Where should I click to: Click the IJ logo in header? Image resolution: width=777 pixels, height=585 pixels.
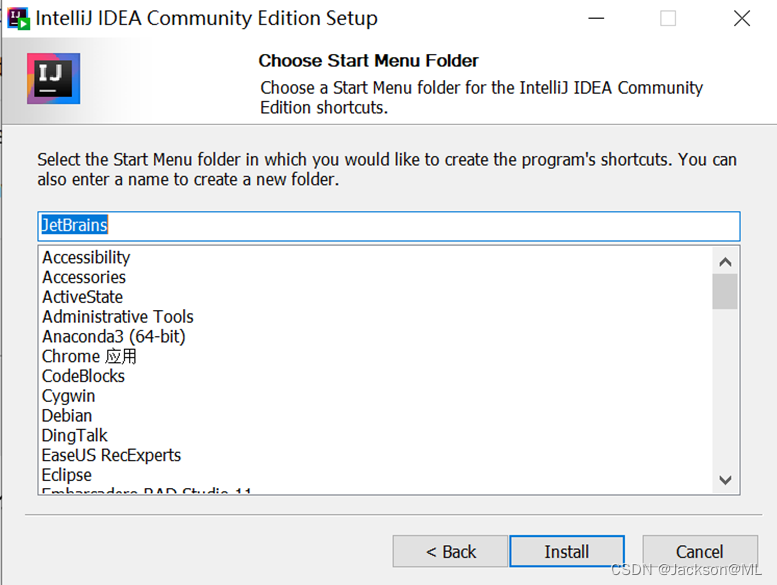coord(54,79)
